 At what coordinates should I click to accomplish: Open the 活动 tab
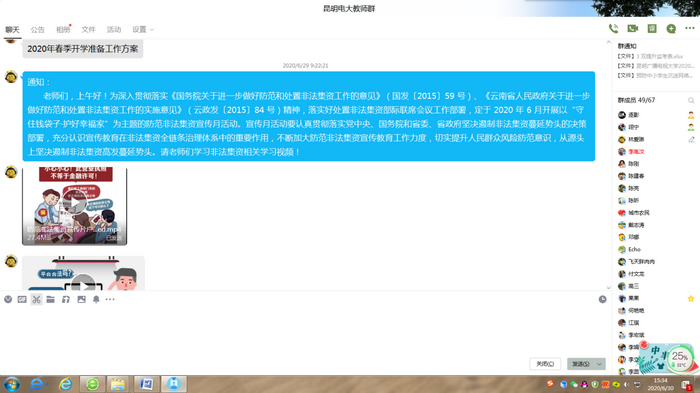point(113,29)
